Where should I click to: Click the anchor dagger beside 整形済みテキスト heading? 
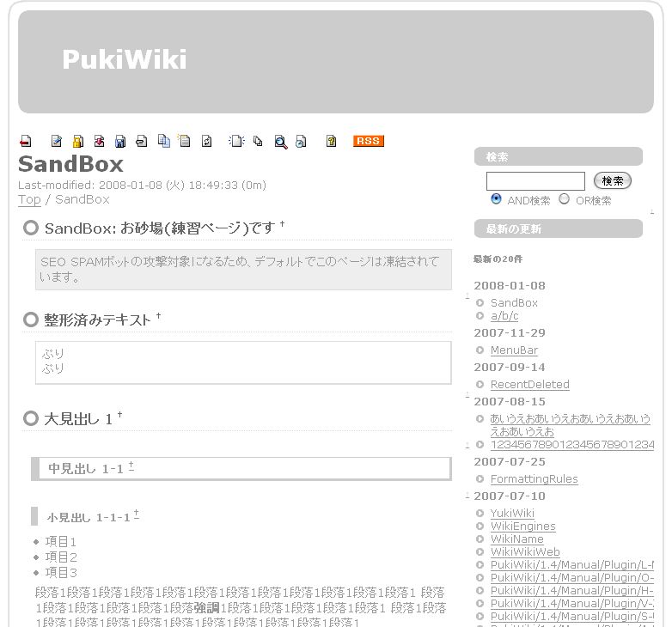pyautogui.click(x=158, y=317)
